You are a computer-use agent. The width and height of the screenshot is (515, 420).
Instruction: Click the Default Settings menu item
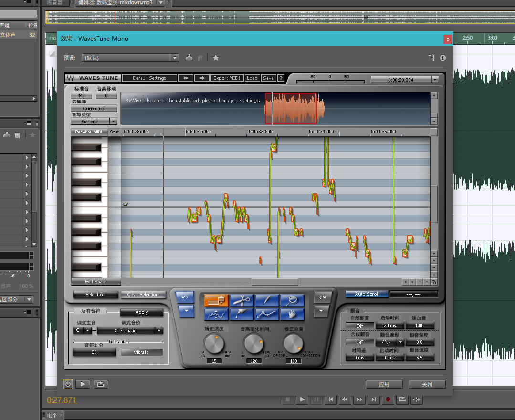coord(149,78)
